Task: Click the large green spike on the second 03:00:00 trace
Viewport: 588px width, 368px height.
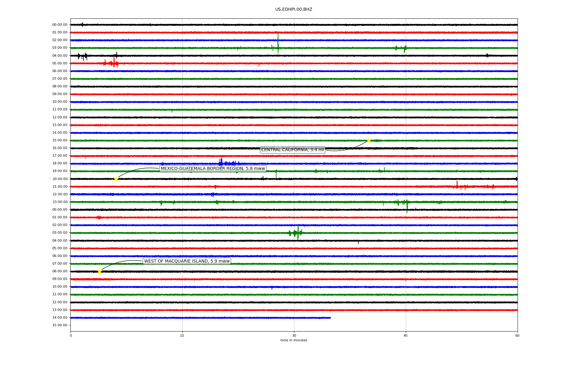Action: (x=298, y=232)
